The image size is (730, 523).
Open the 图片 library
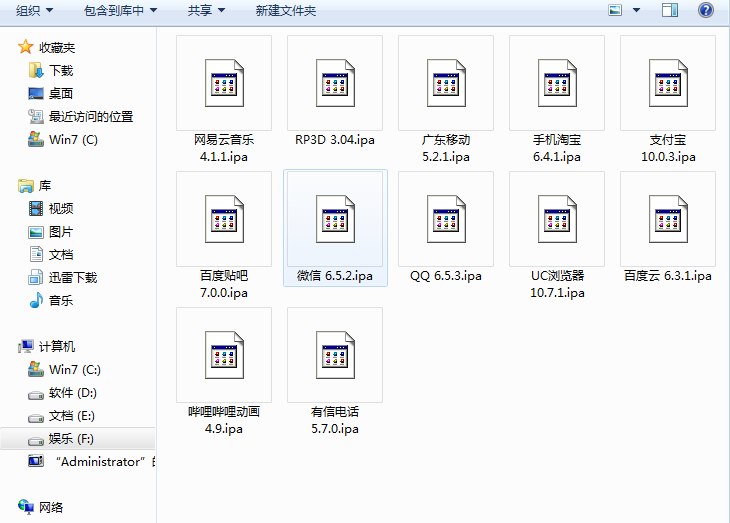[61, 231]
